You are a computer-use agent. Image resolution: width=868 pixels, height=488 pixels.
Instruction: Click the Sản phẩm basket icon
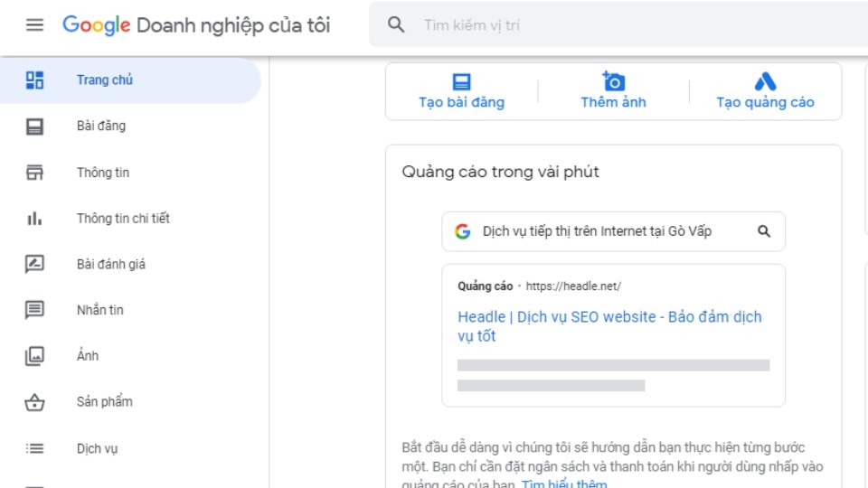coord(34,401)
